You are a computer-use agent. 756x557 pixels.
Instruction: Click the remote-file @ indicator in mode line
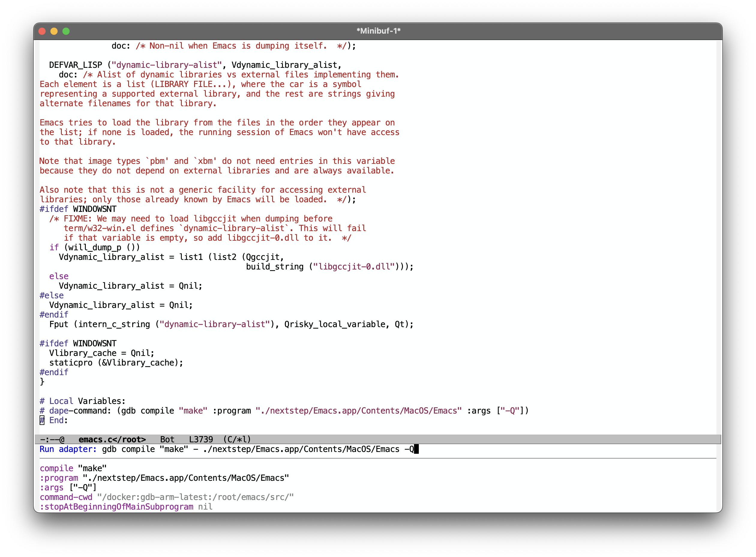pos(62,440)
